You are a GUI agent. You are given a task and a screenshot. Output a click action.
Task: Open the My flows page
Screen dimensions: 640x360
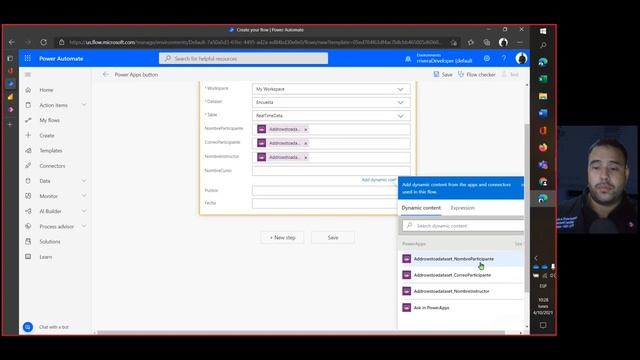click(49, 120)
